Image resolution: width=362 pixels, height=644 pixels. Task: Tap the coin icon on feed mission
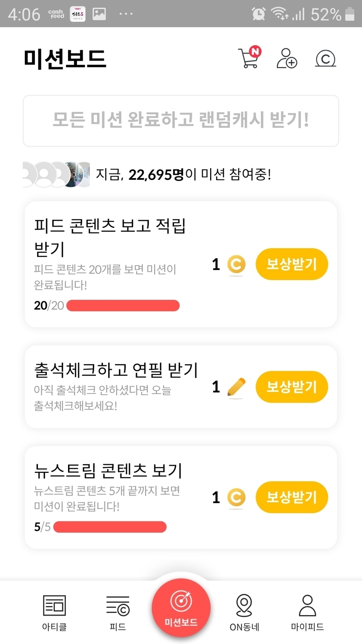236,264
